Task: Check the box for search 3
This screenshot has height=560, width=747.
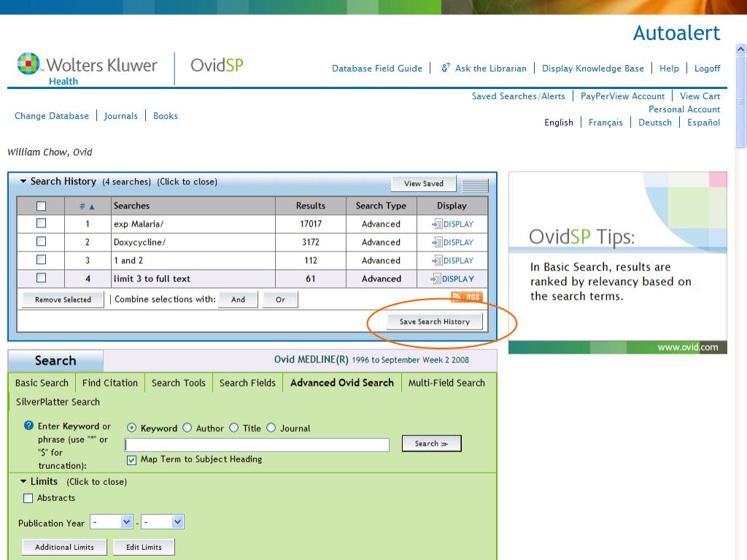Action: (42, 260)
